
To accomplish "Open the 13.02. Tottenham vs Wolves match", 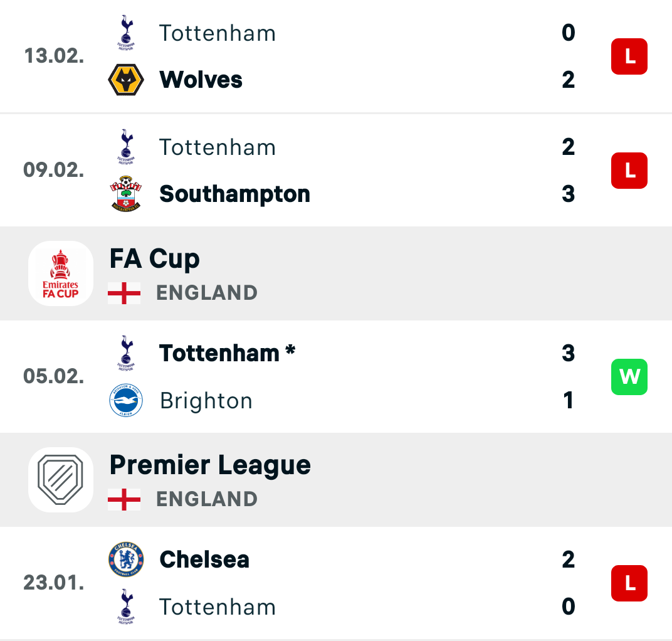I will (x=336, y=56).
